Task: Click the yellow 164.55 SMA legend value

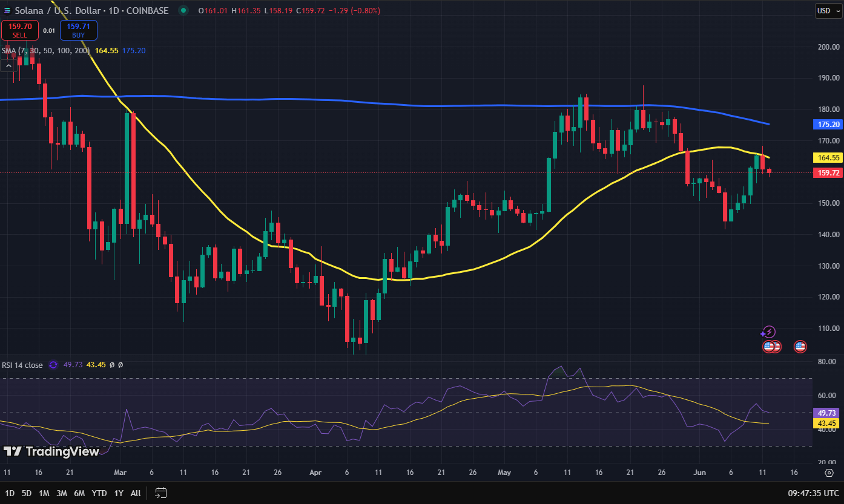Action: 107,50
